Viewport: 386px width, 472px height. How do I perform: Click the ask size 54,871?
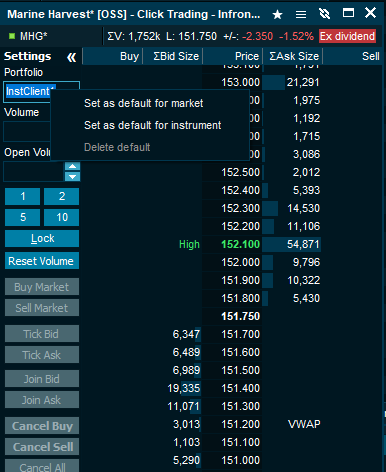coord(303,244)
